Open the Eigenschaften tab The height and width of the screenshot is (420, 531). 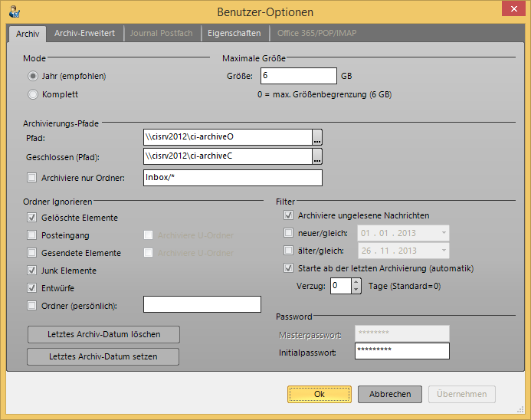[234, 34]
